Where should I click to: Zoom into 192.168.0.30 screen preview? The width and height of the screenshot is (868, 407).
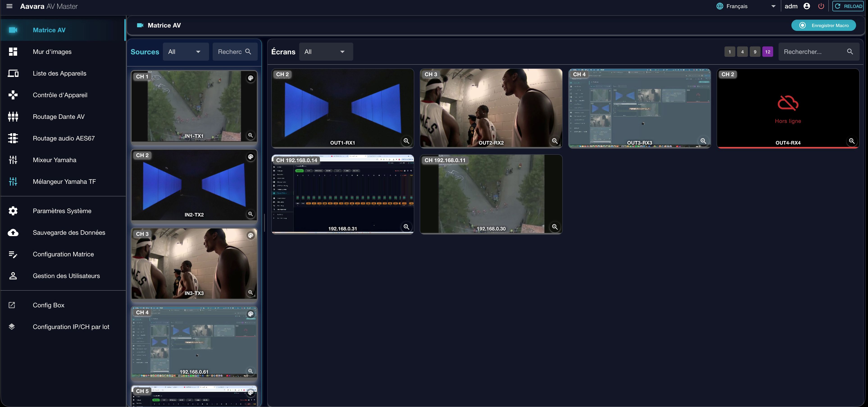coord(555,227)
